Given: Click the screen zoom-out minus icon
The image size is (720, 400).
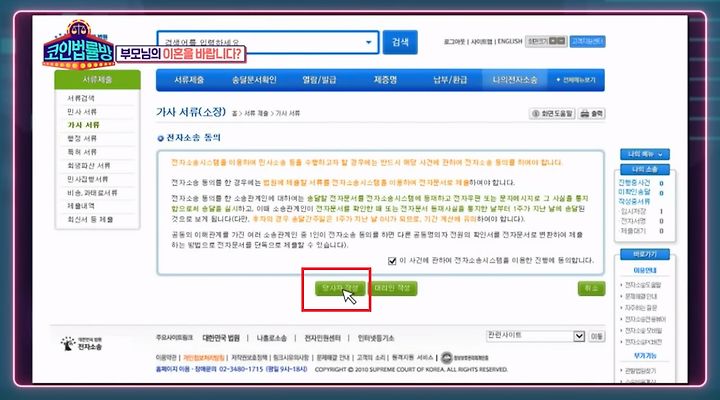Looking at the screenshot, I should point(562,41).
